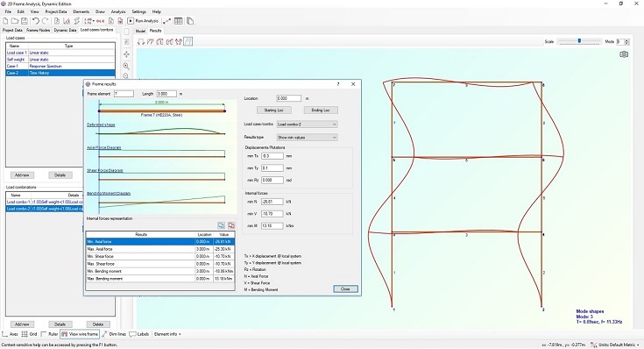
Task: Undo the last action
Action: point(35,21)
